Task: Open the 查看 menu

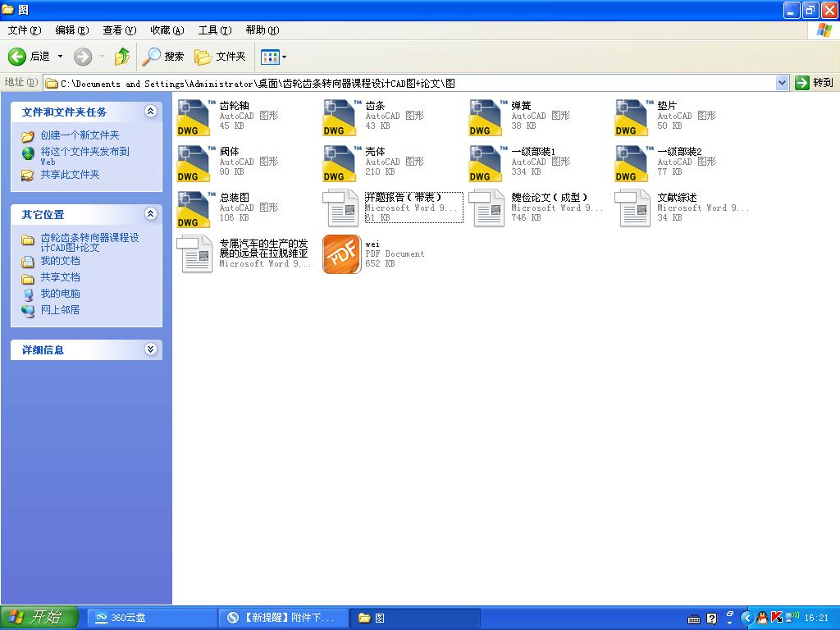Action: click(117, 30)
